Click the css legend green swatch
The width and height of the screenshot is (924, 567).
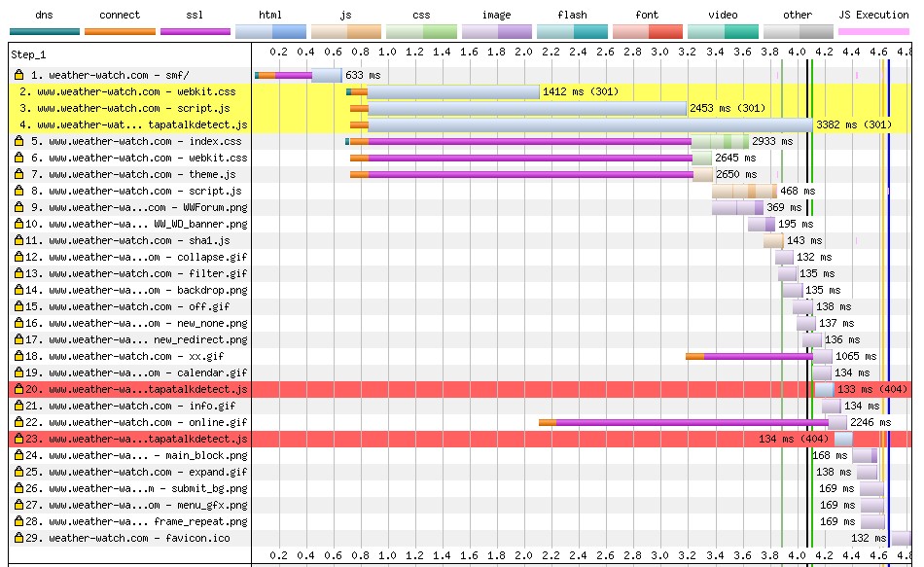coord(421,32)
